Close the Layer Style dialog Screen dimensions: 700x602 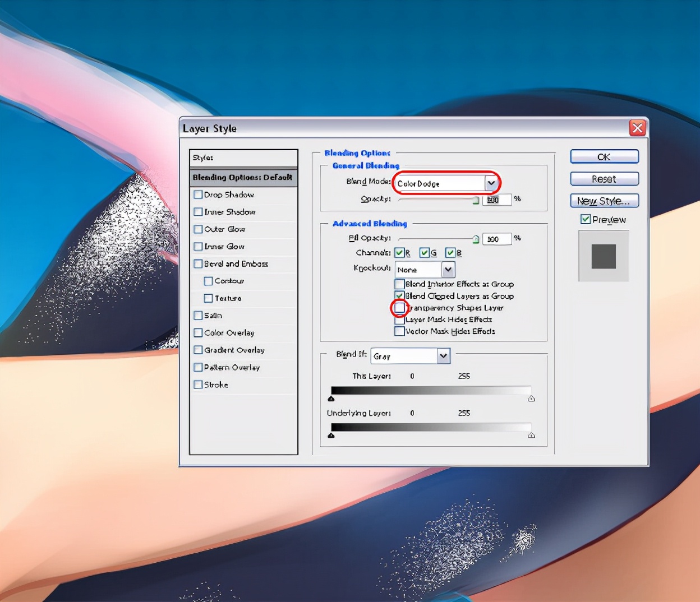637,128
